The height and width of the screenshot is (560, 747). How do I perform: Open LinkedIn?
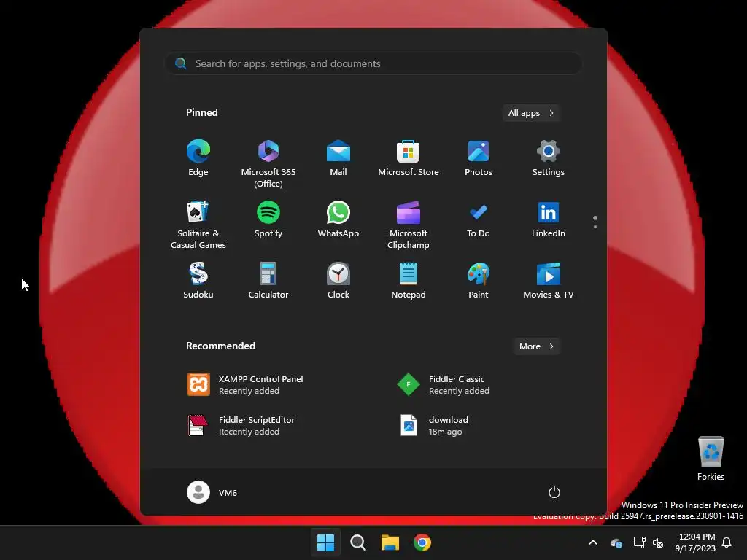[x=549, y=220]
